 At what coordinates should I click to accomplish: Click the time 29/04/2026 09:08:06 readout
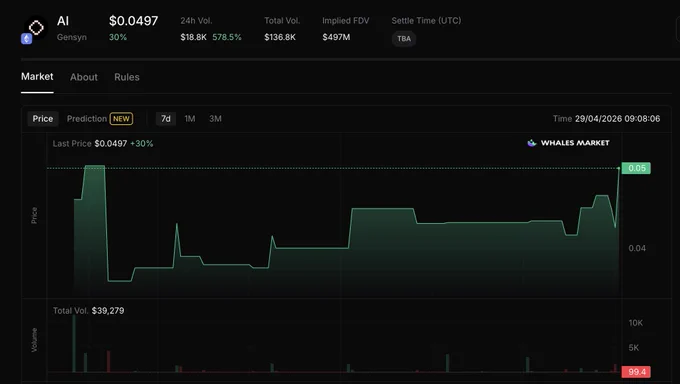[606, 118]
